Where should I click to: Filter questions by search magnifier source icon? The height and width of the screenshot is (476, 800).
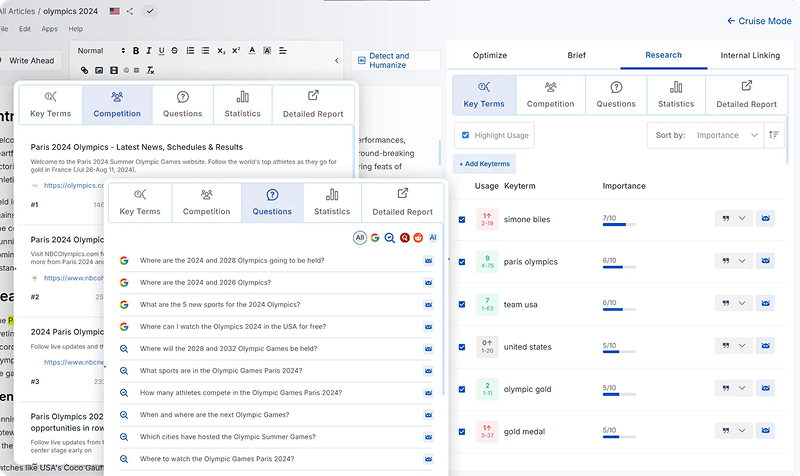coord(390,238)
